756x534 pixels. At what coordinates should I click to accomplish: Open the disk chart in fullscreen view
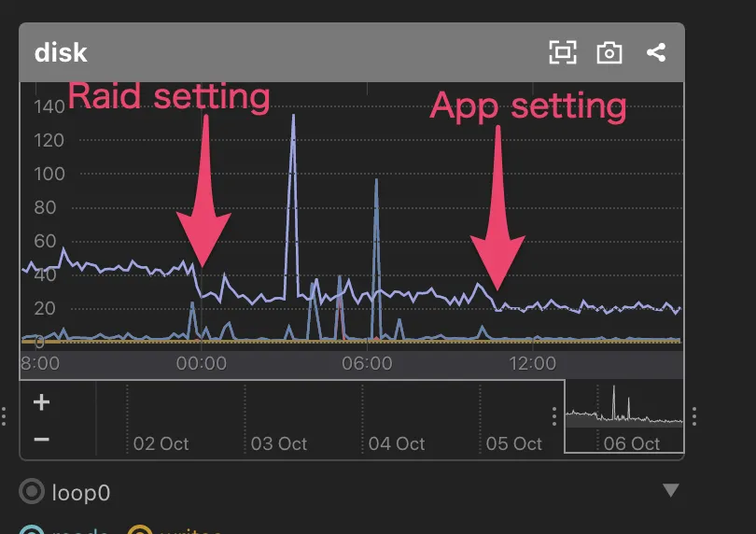coord(562,52)
